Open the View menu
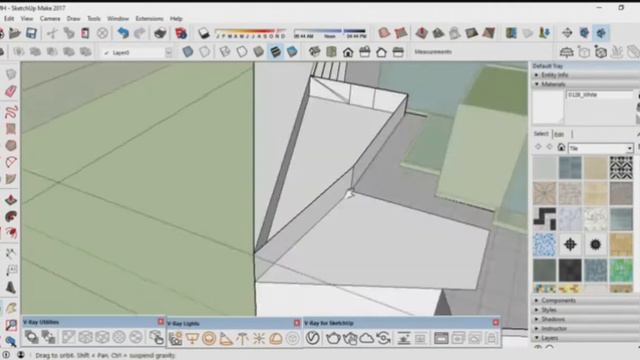Image resolution: width=640 pixels, height=360 pixels. (27, 19)
